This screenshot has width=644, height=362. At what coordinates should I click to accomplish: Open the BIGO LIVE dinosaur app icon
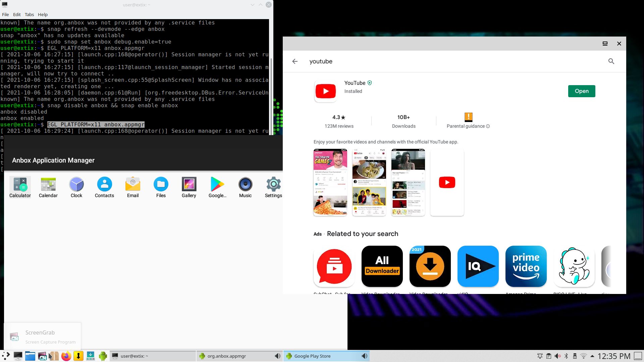[x=574, y=266]
